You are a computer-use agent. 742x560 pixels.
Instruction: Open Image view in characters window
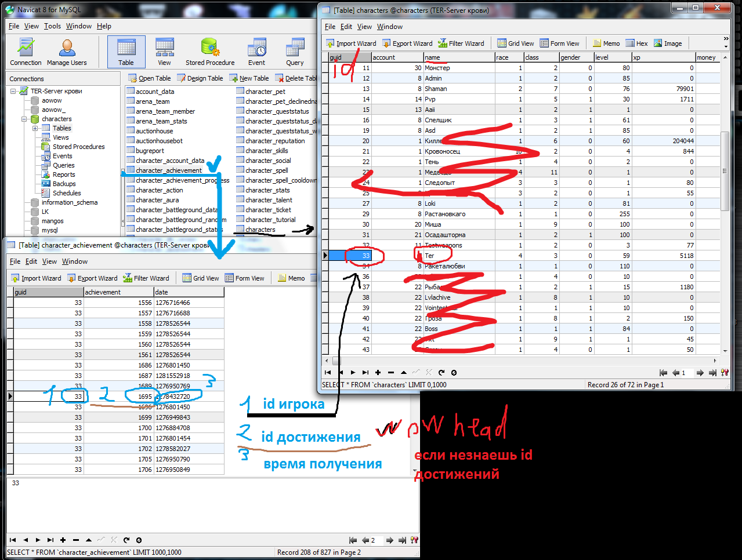tap(668, 43)
